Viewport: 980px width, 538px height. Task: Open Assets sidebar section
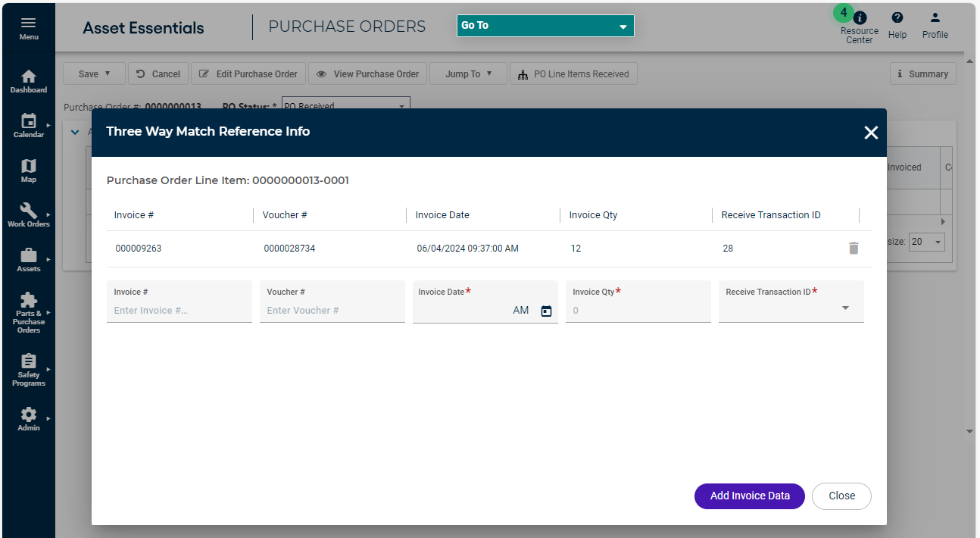[x=28, y=260]
